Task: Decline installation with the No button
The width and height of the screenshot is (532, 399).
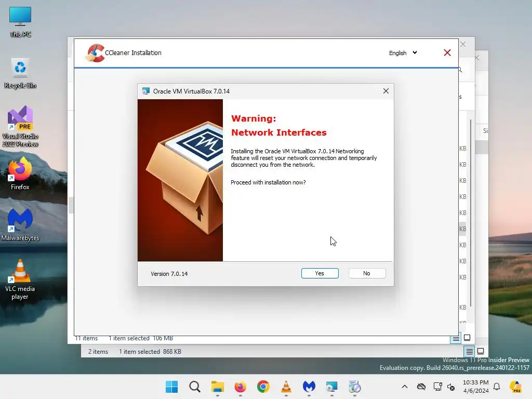Action: tap(367, 273)
